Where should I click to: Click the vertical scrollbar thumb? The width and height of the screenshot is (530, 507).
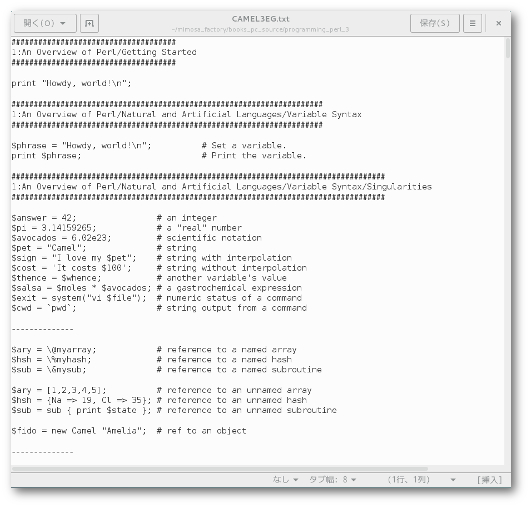507,48
